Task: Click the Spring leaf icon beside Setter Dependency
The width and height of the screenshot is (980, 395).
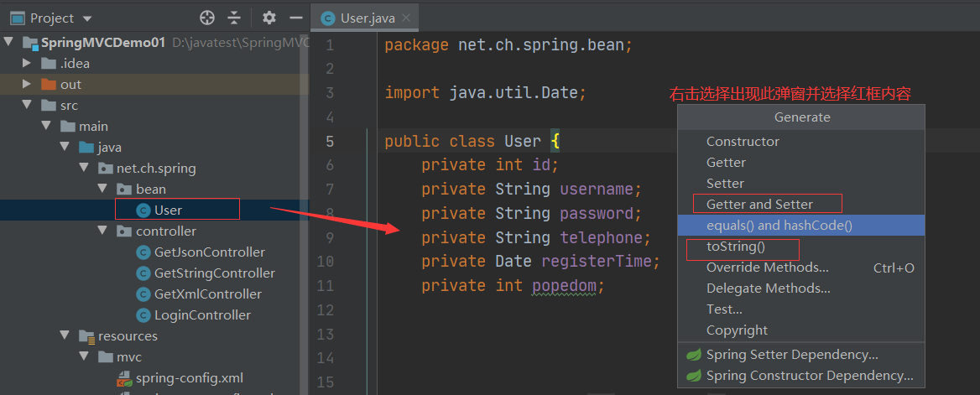Action: coord(694,355)
